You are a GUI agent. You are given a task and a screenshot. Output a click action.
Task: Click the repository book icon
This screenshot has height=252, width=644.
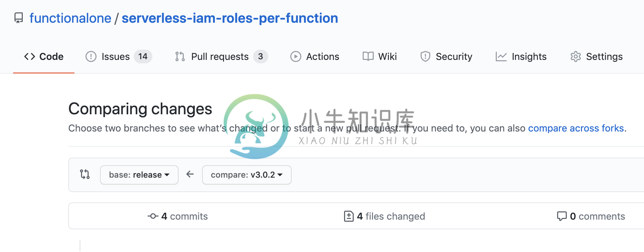[19, 18]
